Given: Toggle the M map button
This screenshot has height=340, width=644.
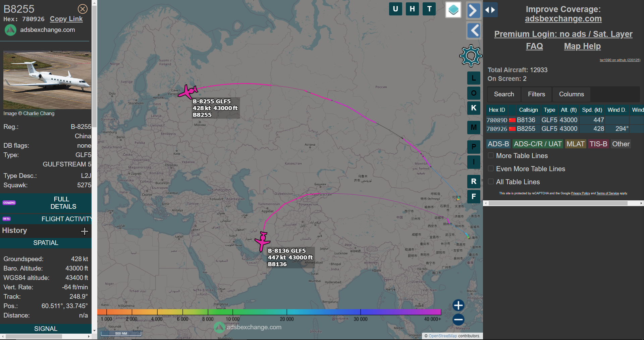Looking at the screenshot, I should (x=474, y=128).
